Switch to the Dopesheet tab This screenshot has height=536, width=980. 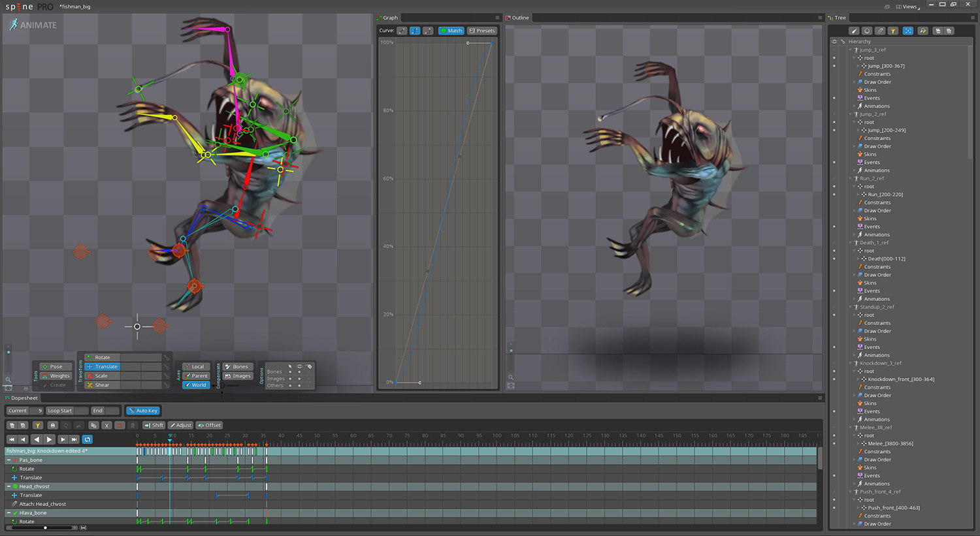click(x=22, y=398)
